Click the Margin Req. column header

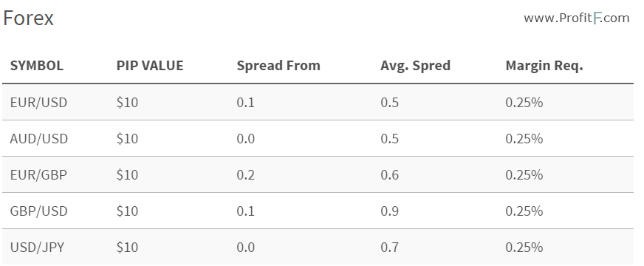[544, 66]
